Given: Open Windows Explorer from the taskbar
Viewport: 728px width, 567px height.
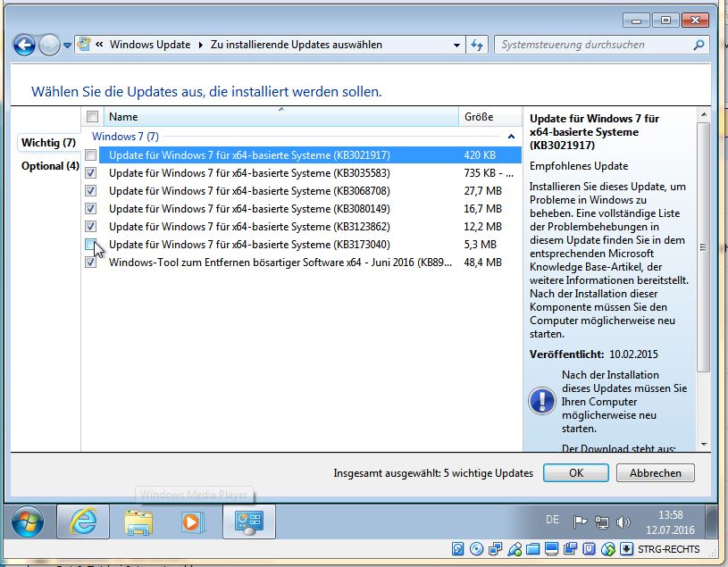Looking at the screenshot, I should (138, 522).
